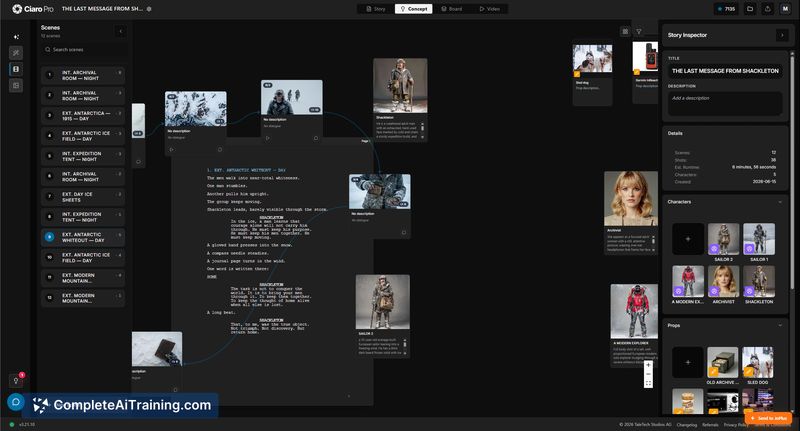Open the lightbulb tips icon with red badge
Screen dimensions: 800x431
point(16,381)
